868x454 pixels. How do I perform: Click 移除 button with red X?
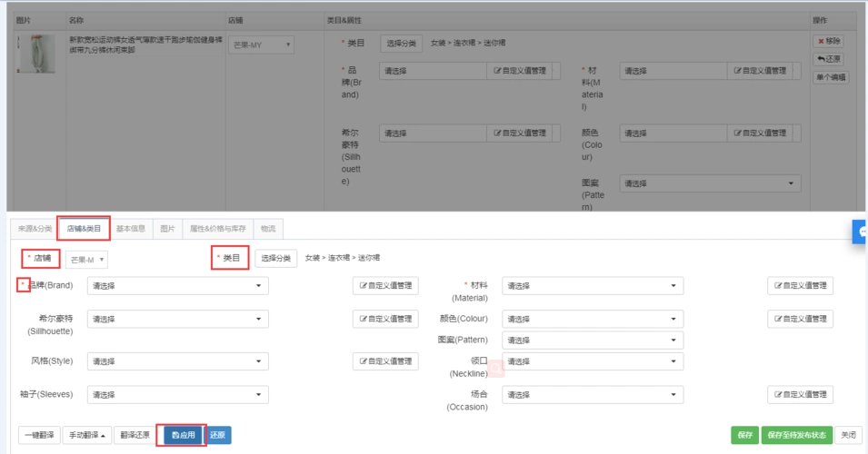click(x=829, y=41)
